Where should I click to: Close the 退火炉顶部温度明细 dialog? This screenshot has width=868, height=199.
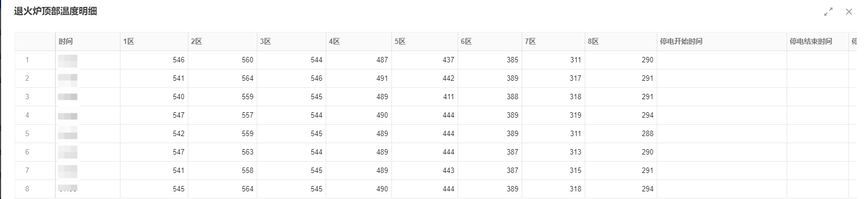point(849,12)
